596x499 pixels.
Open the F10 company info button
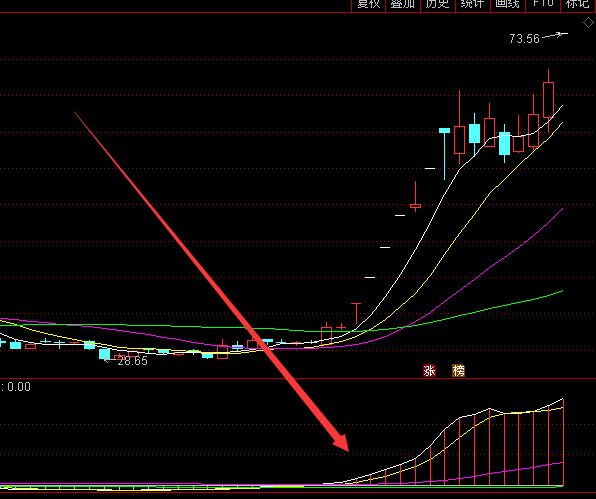(543, 5)
